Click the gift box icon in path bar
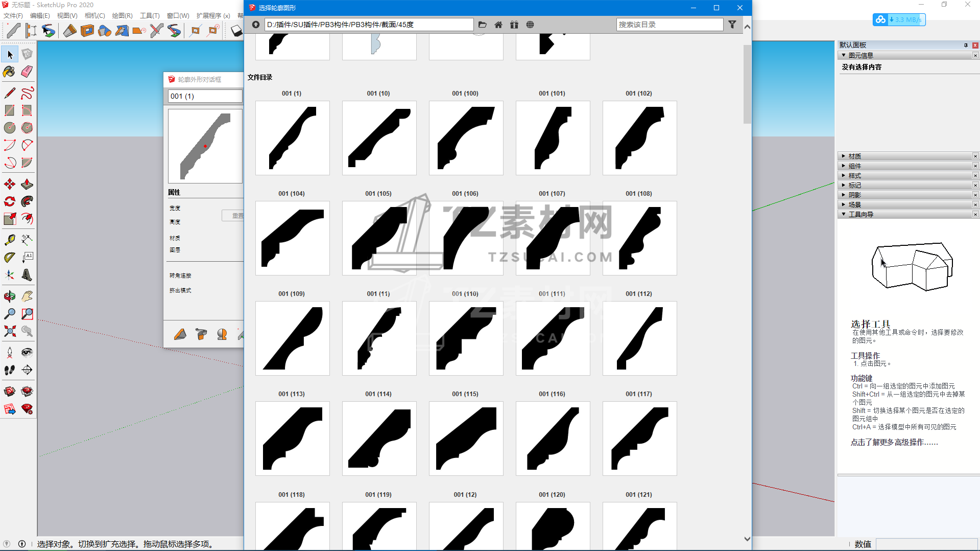The width and height of the screenshot is (980, 551). pyautogui.click(x=514, y=25)
